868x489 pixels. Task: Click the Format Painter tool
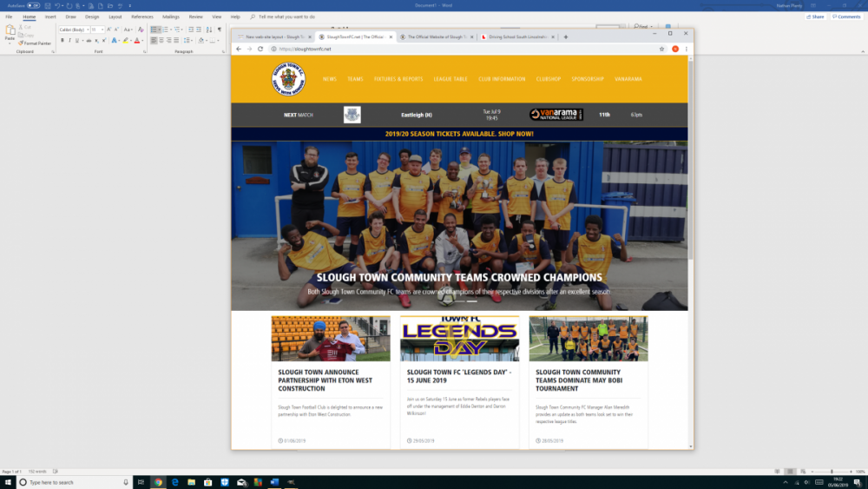[35, 43]
